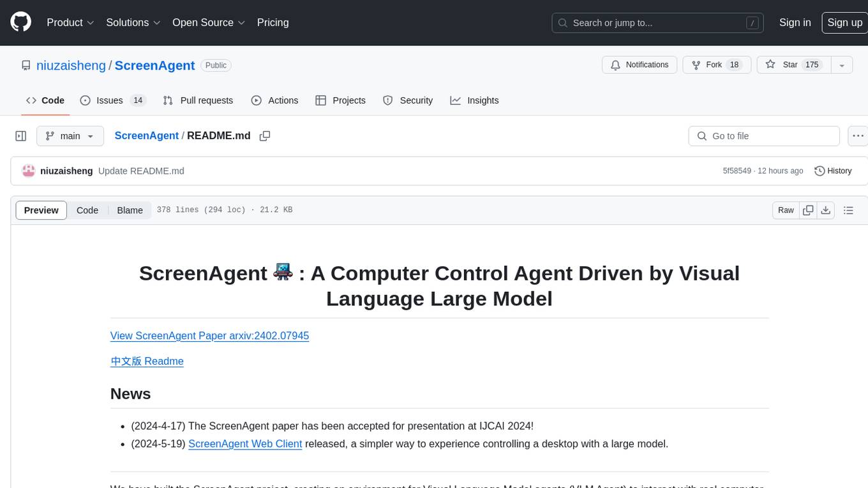Go to the Pricing page

coord(273,22)
